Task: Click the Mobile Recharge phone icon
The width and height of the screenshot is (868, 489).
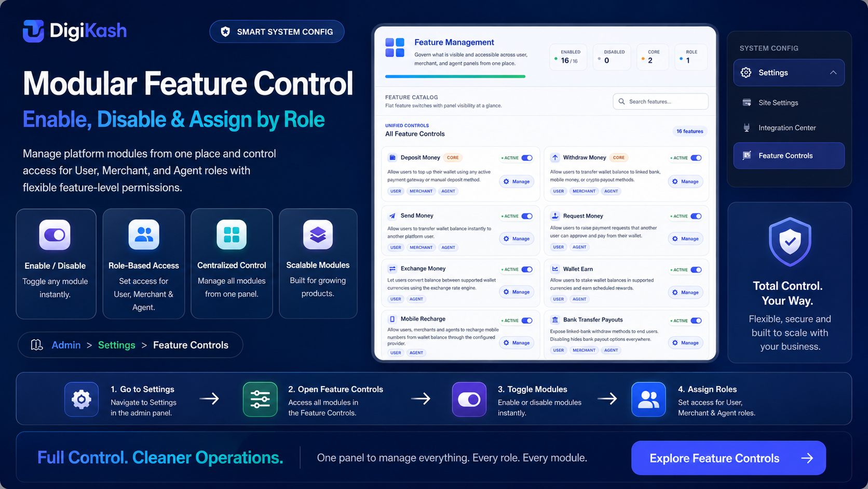Action: (x=392, y=319)
